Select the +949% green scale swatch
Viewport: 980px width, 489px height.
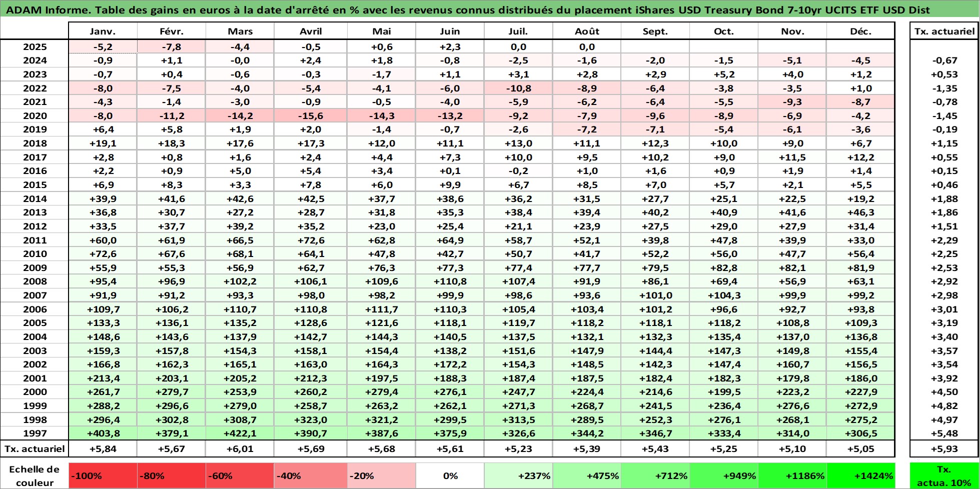[x=724, y=475]
